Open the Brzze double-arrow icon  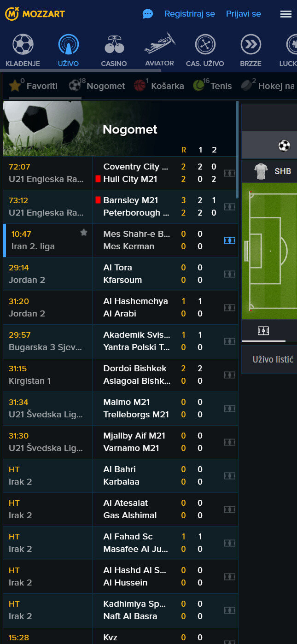coord(250,45)
